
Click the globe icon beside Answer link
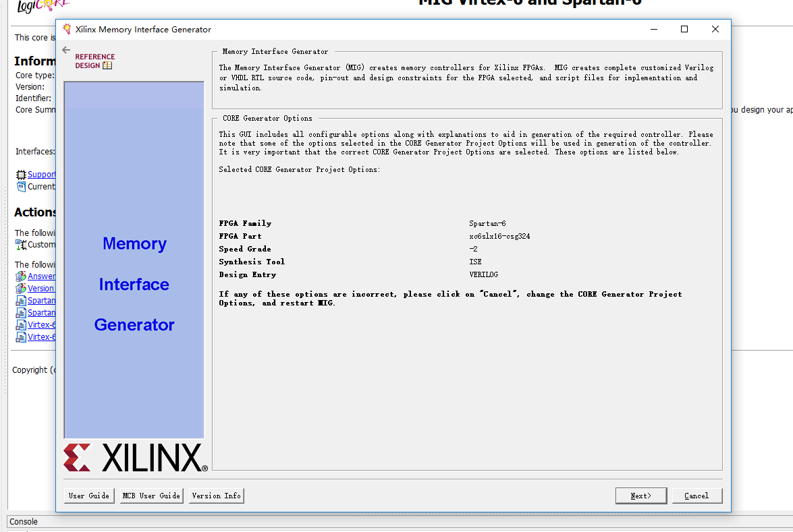coord(21,276)
